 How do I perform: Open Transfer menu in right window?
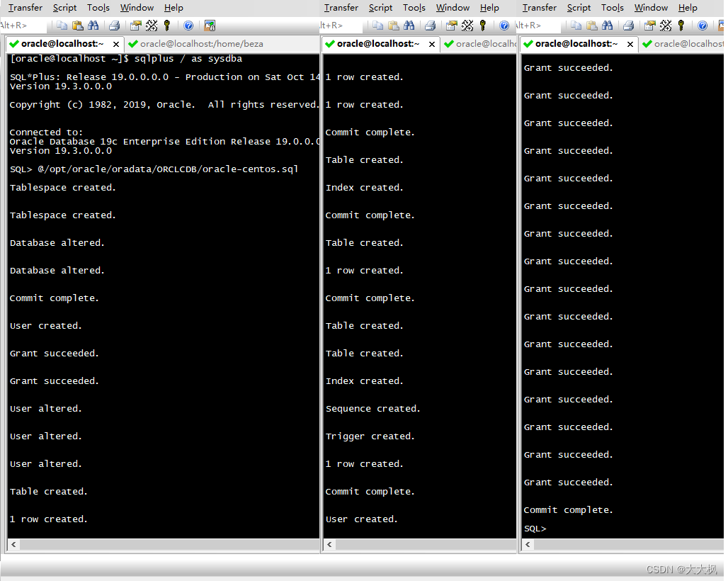[540, 8]
